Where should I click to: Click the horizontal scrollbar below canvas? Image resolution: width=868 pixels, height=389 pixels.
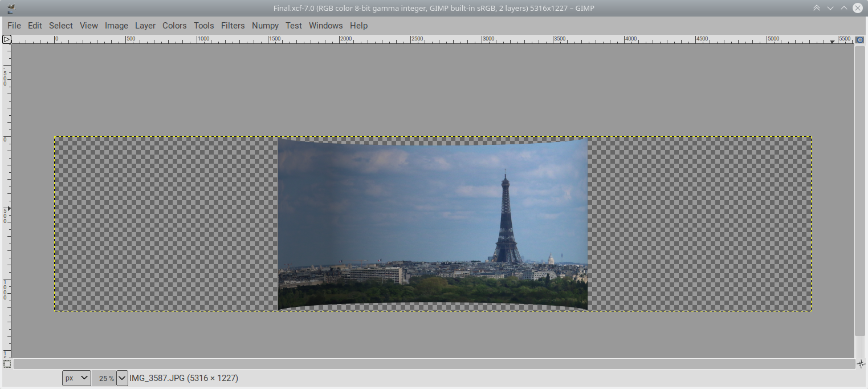coord(433,363)
